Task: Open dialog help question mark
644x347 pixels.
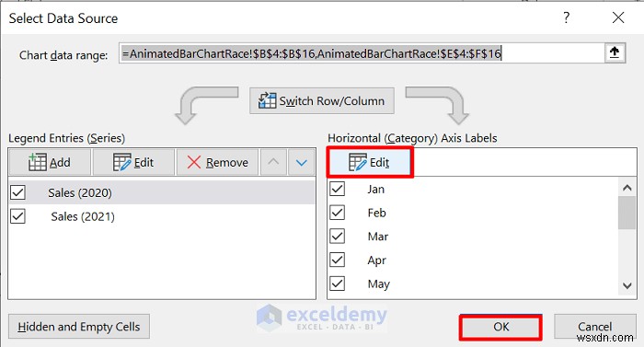Action: (x=567, y=17)
